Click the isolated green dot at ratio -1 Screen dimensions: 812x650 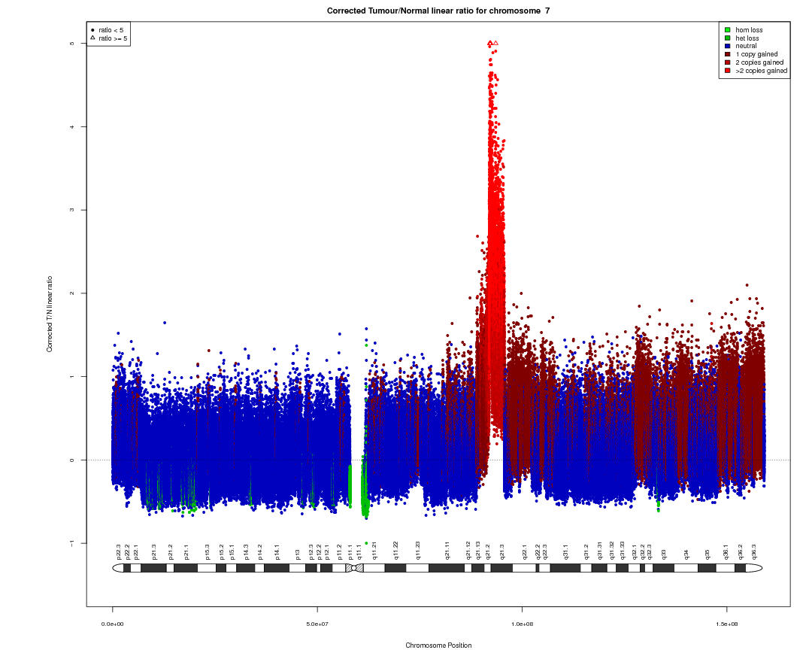(366, 543)
